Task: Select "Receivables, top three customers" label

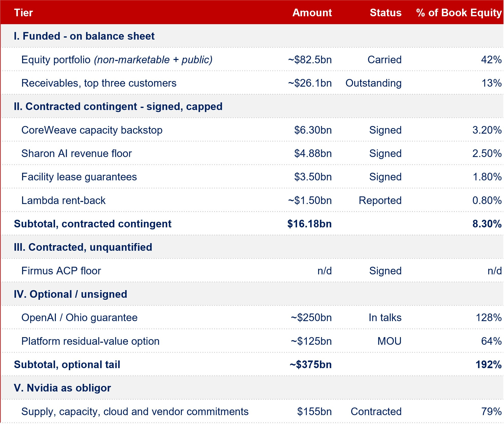Action: coord(99,83)
